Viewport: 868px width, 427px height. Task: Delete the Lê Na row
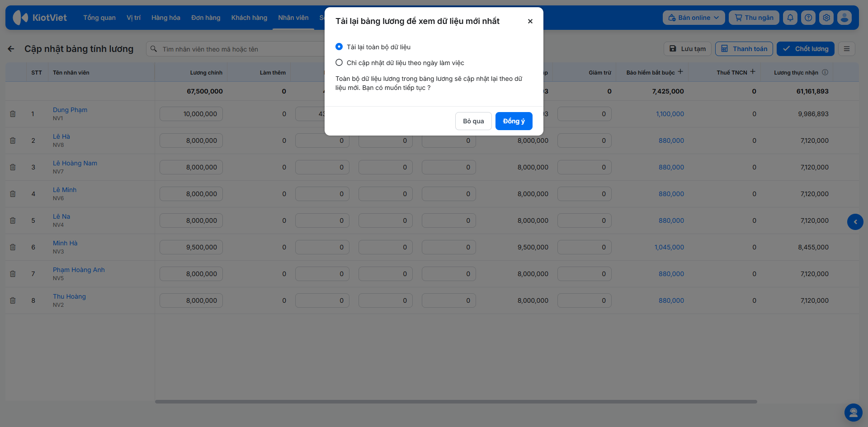coord(13,221)
